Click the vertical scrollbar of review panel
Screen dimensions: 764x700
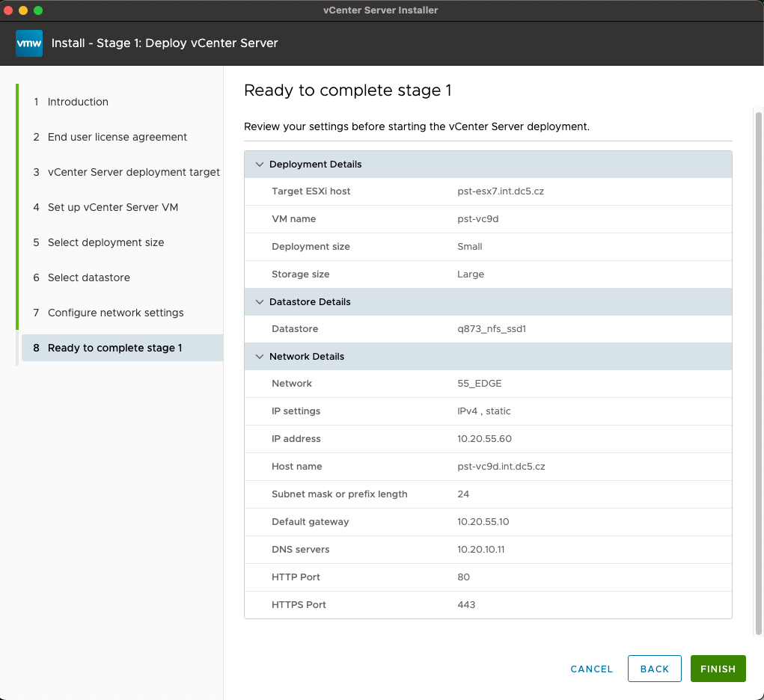[759, 373]
